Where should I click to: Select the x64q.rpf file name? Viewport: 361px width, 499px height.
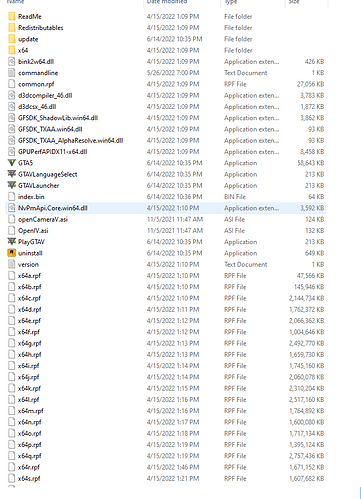point(30,456)
